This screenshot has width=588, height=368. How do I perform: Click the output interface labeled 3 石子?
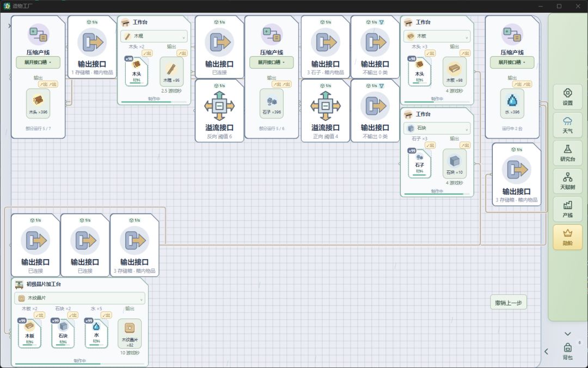tap(326, 47)
